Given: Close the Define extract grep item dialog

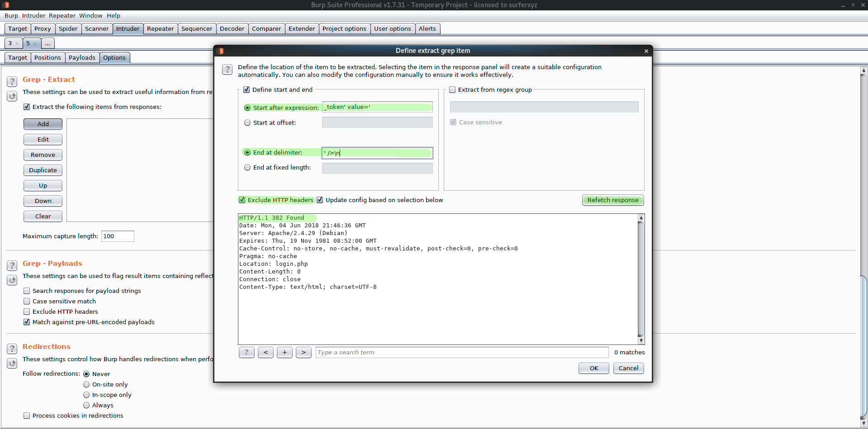Looking at the screenshot, I should click(x=646, y=51).
